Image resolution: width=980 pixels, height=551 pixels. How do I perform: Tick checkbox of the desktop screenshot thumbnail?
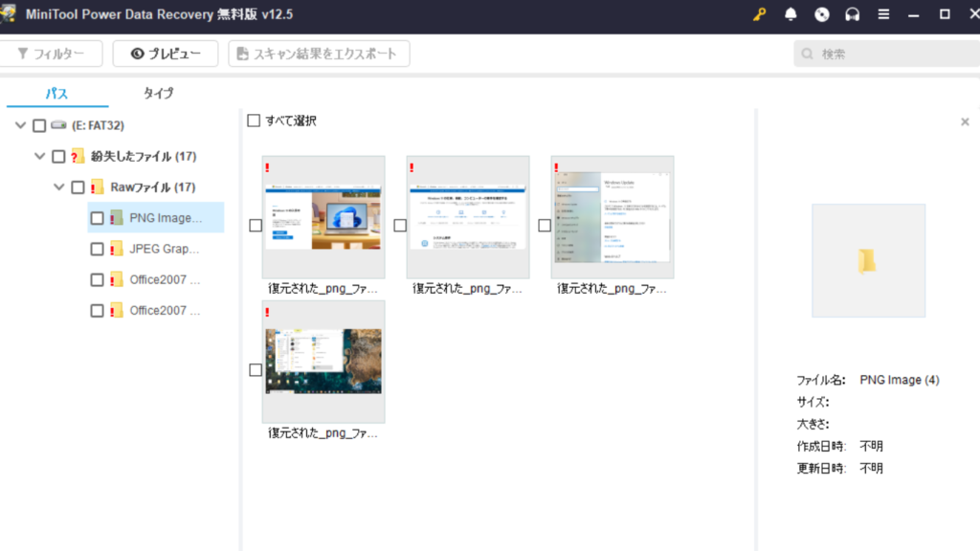(256, 370)
